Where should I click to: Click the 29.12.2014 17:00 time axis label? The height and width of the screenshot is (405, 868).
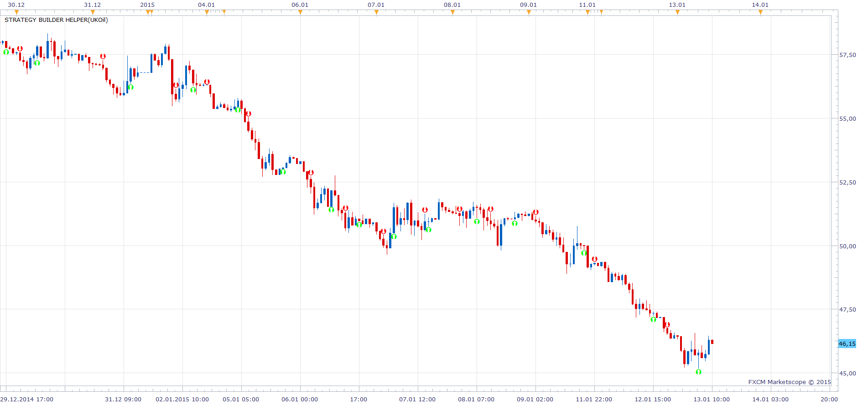click(x=27, y=399)
